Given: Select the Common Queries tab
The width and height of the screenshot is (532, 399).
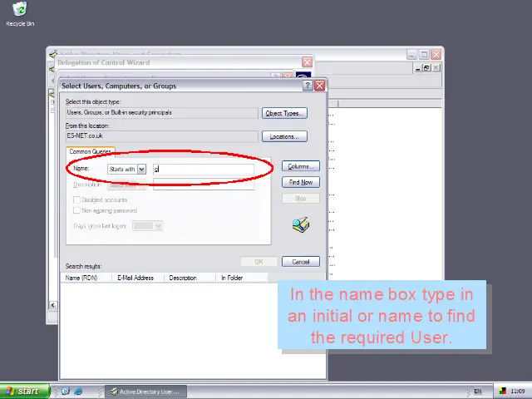Looking at the screenshot, I should [91, 151].
